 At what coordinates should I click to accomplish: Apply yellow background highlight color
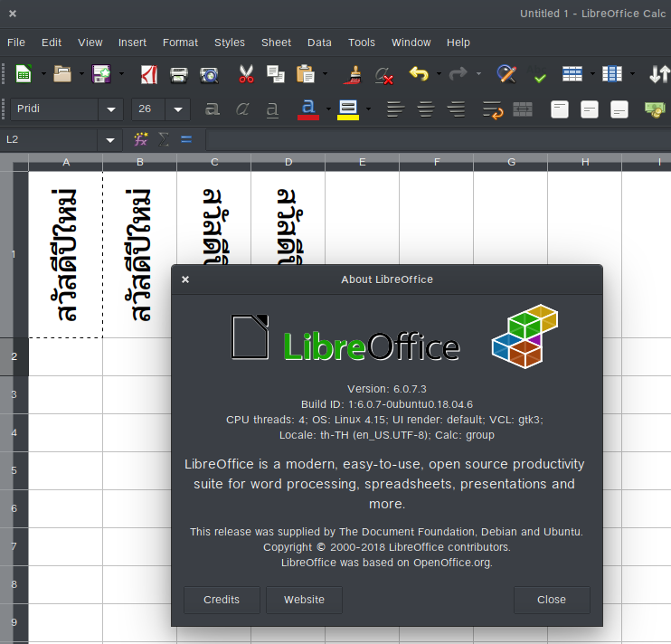(348, 109)
